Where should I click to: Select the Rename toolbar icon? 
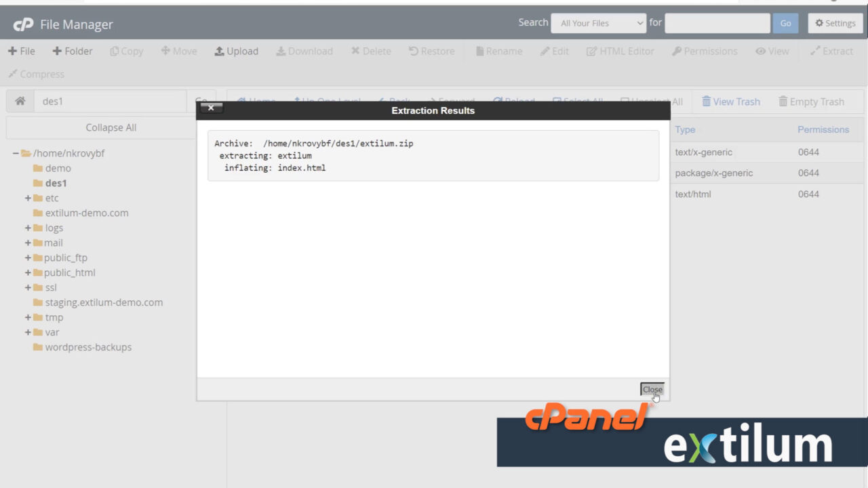498,51
